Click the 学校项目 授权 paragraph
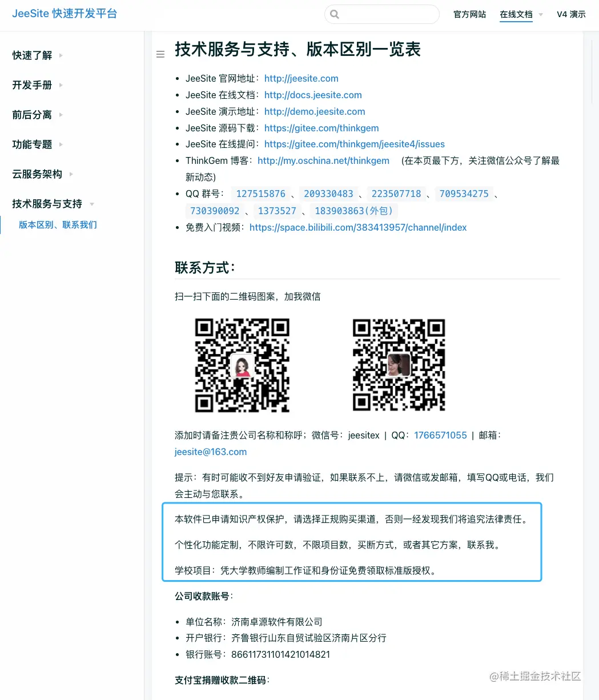The width and height of the screenshot is (599, 700). click(x=306, y=570)
